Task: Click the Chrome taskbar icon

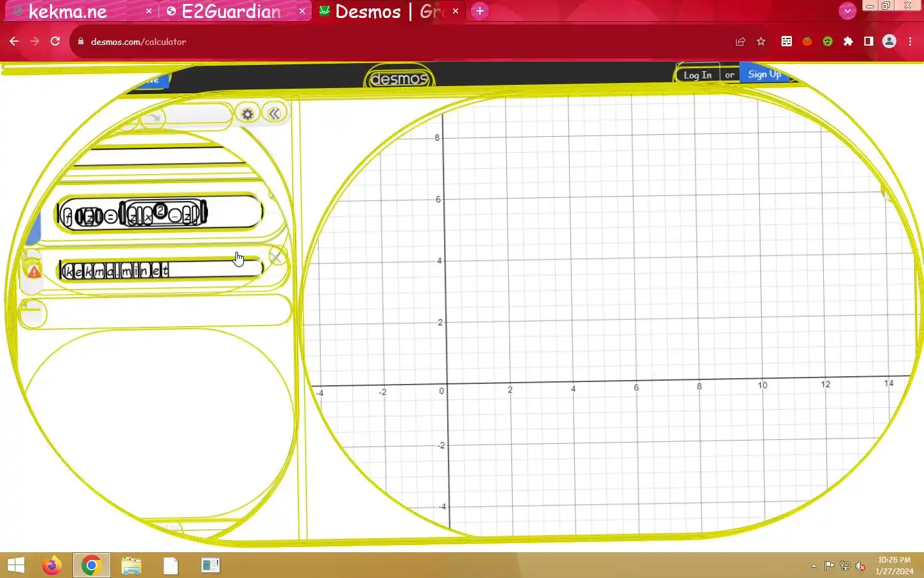Action: (91, 565)
